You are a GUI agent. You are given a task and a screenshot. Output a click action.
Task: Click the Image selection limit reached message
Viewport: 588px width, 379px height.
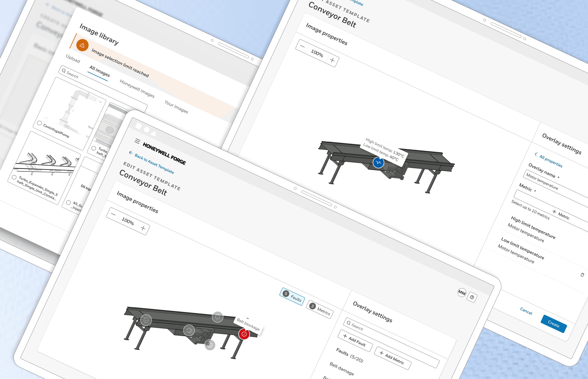click(120, 63)
